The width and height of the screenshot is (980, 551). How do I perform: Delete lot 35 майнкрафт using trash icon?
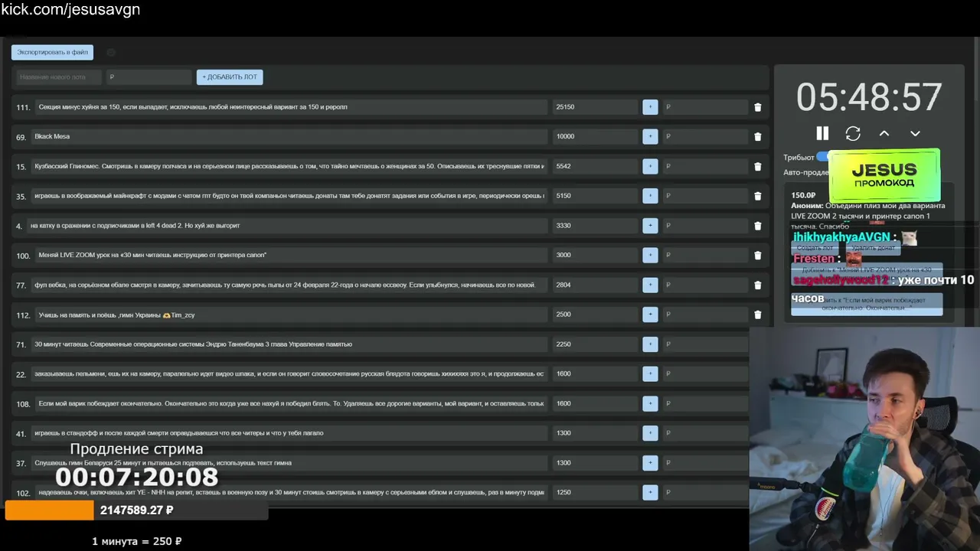tap(758, 196)
